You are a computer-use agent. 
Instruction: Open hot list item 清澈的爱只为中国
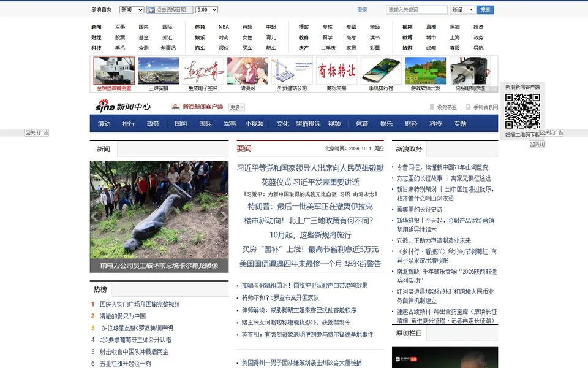(123, 316)
